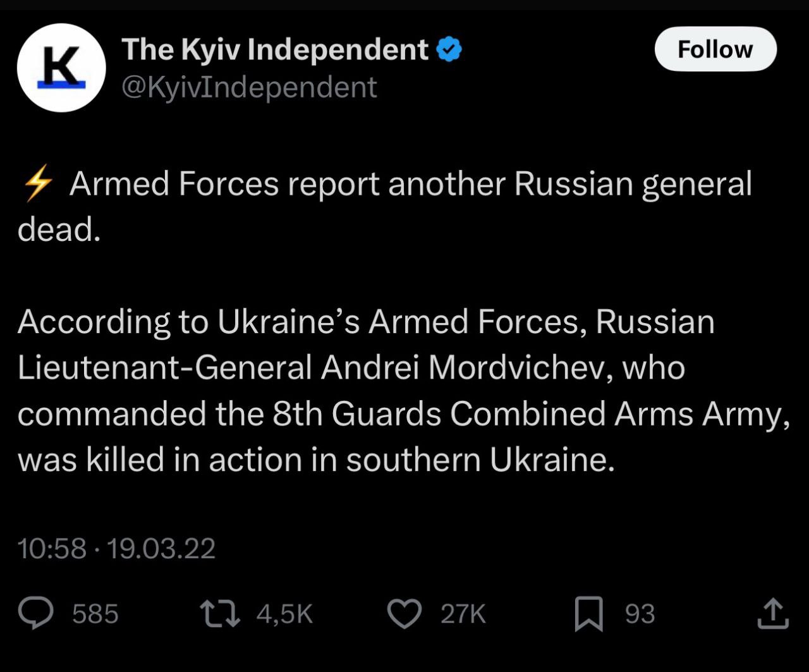
Task: Open The Kyiv Independent display name
Action: point(275,50)
